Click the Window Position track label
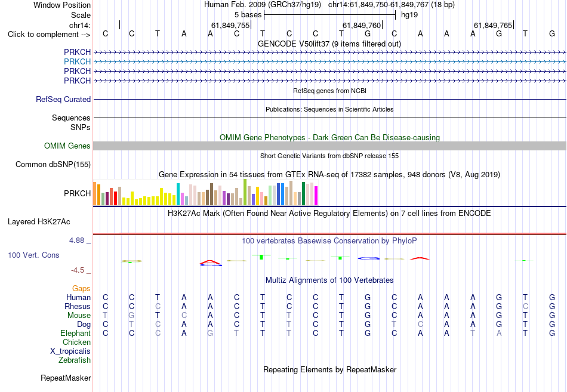The width and height of the screenshot is (567, 392). pyautogui.click(x=62, y=5)
